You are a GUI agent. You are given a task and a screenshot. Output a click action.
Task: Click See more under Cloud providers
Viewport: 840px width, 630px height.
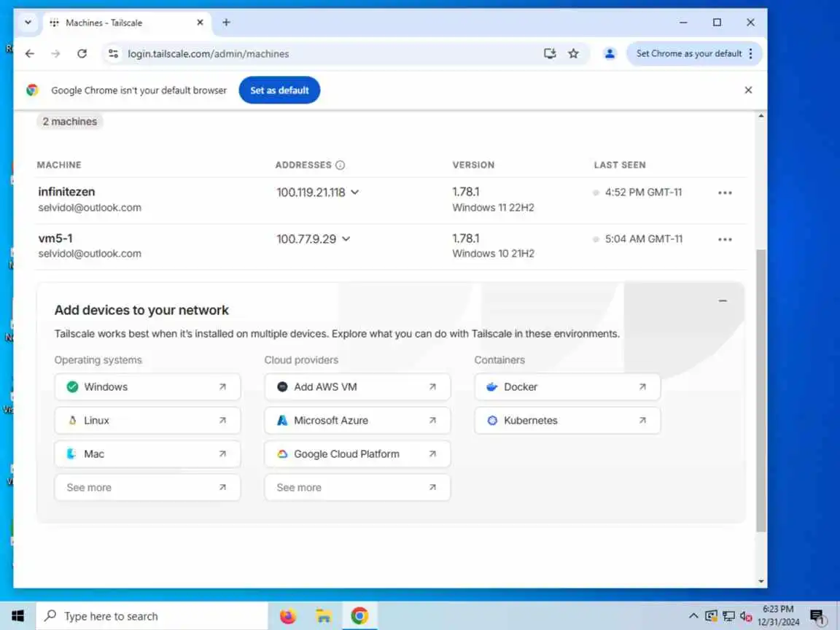(x=357, y=488)
